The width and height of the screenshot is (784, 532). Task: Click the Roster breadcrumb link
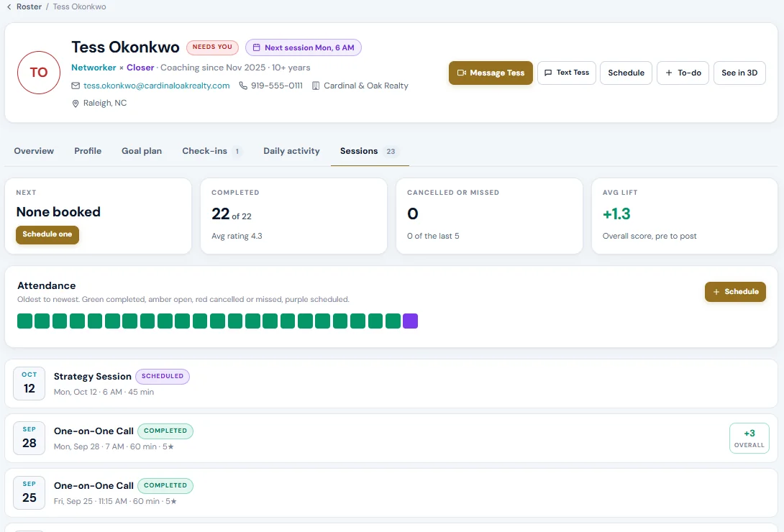pyautogui.click(x=29, y=7)
